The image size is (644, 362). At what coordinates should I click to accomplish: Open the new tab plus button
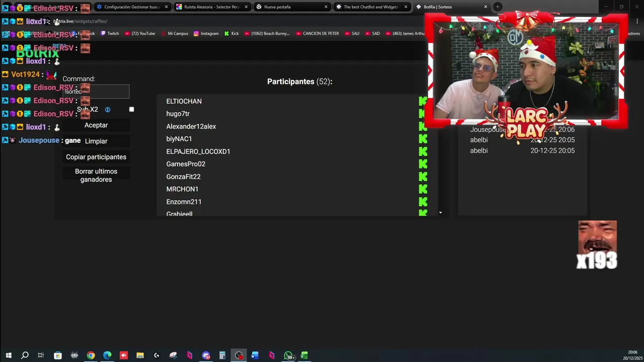pyautogui.click(x=497, y=7)
